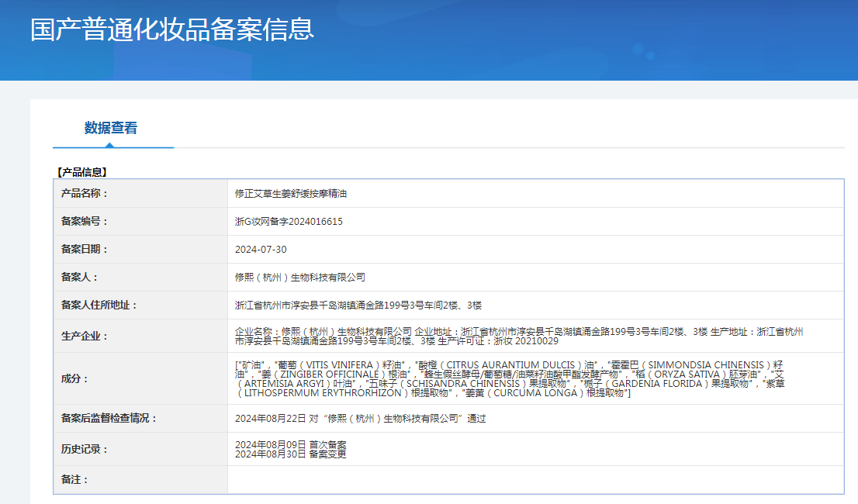Viewport: 858px width, 504px height.
Task: Click the 2024年08月22日 inspection result text
Action: 360,419
